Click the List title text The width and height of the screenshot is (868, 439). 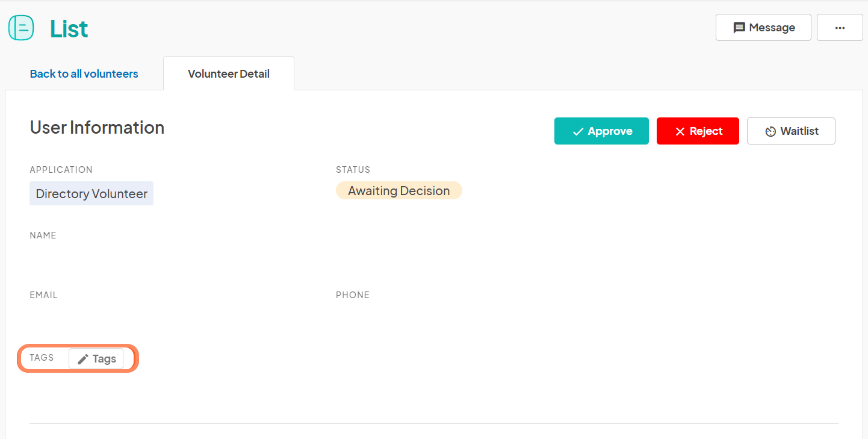coord(69,28)
